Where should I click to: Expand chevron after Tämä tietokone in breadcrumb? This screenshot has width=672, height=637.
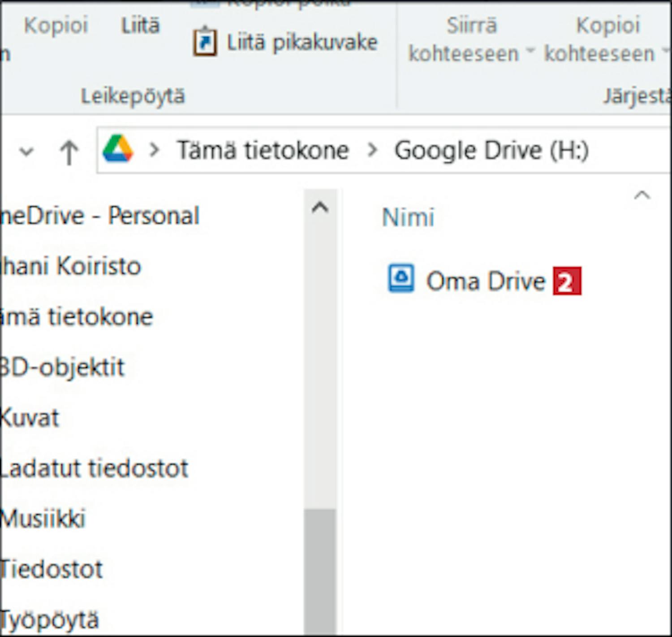(x=372, y=150)
